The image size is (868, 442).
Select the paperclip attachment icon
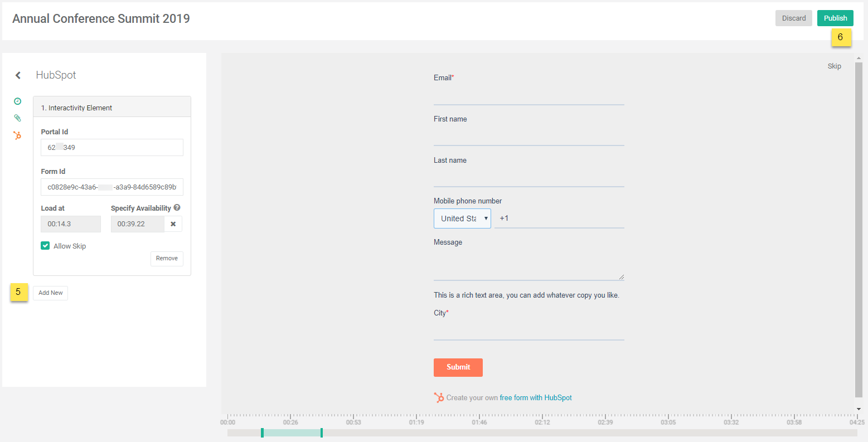click(x=17, y=118)
